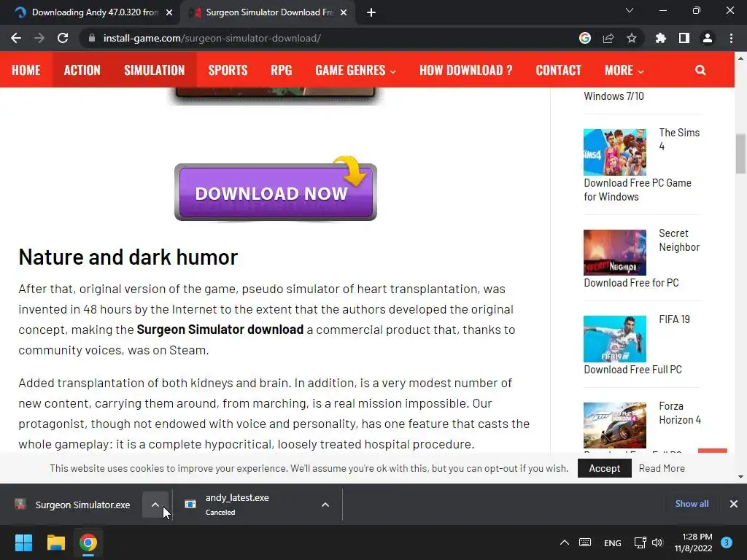Viewport: 747px width, 560px height.
Task: Open the site search magnifier
Action: (700, 70)
